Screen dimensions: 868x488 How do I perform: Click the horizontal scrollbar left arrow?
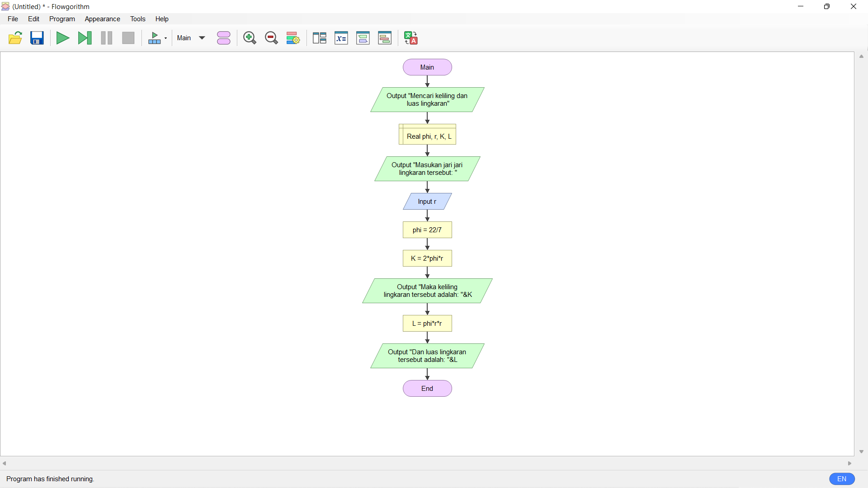tap(5, 464)
